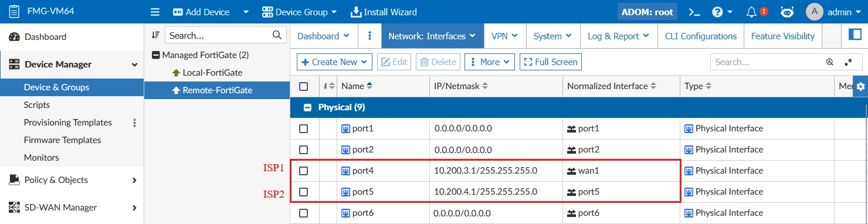Click the port4 interface icon
Image resolution: width=868 pixels, height=224 pixels.
345,171
